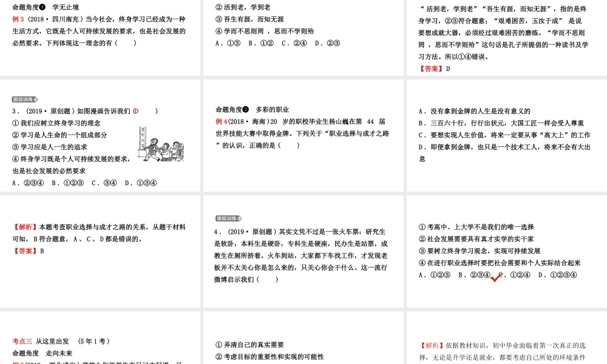Click the line ④学而不思则罔,思而不学则殆

(x=265, y=31)
